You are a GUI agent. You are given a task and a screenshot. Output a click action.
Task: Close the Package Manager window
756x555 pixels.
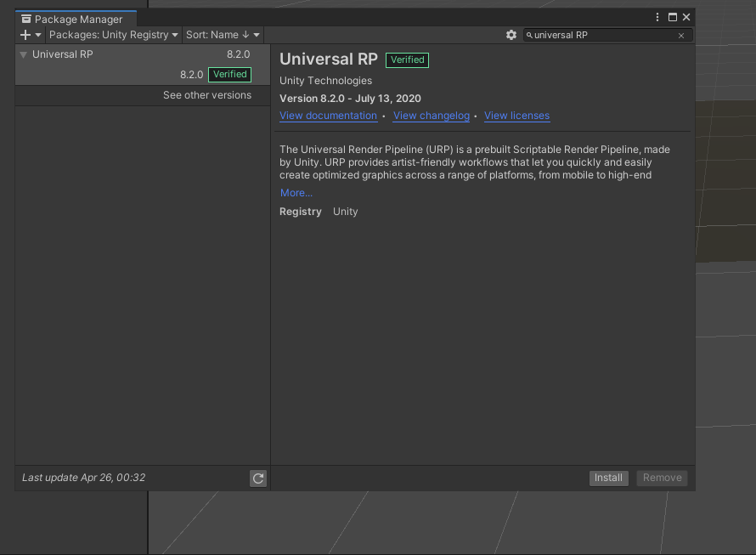pyautogui.click(x=686, y=17)
